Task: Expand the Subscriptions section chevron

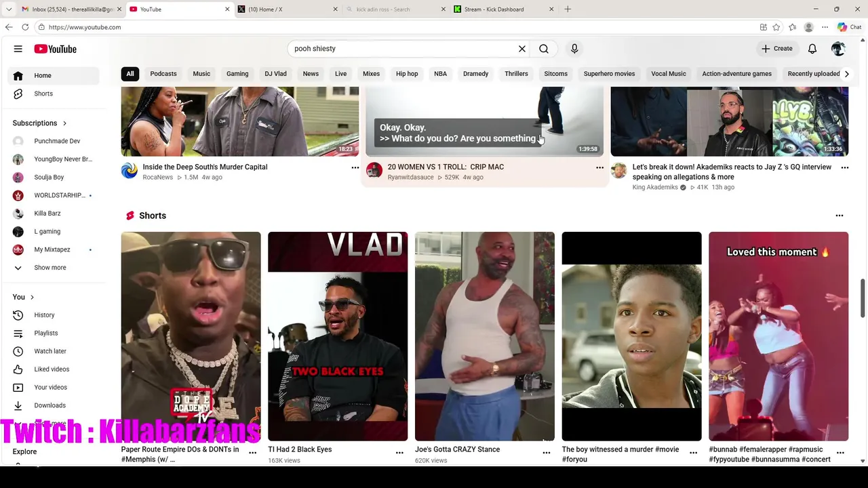Action: pos(64,123)
